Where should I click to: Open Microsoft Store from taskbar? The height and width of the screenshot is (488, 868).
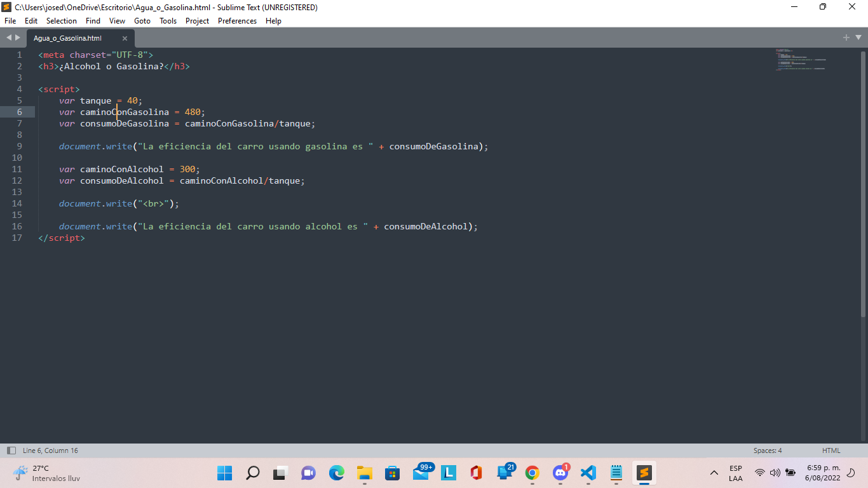392,473
